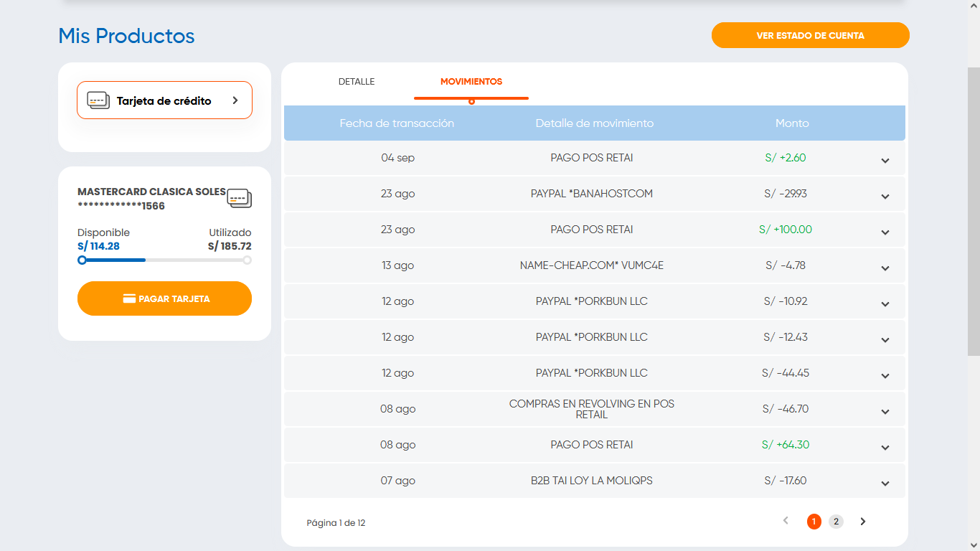Expand the S/ -44.45 PORKBUN transaction
Image resolution: width=980 pixels, height=551 pixels.
tap(885, 376)
